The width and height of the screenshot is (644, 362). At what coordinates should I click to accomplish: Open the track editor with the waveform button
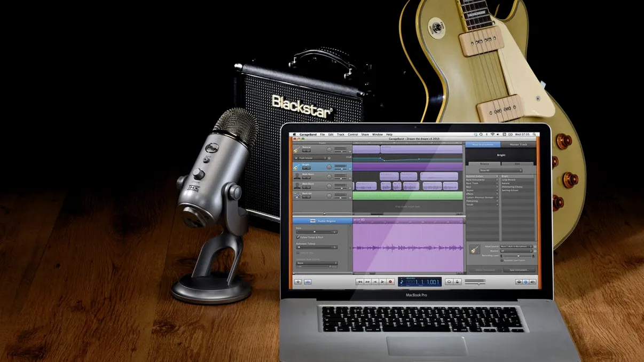click(308, 282)
